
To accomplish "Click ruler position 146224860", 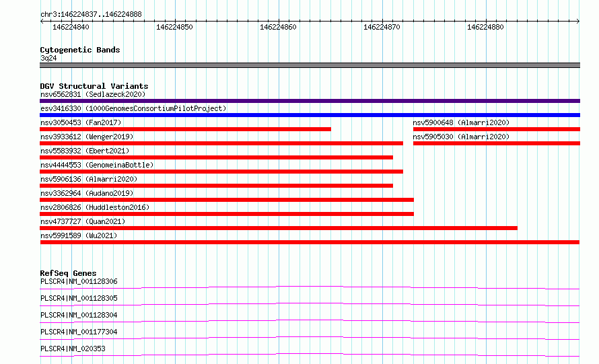I will pos(278,27).
